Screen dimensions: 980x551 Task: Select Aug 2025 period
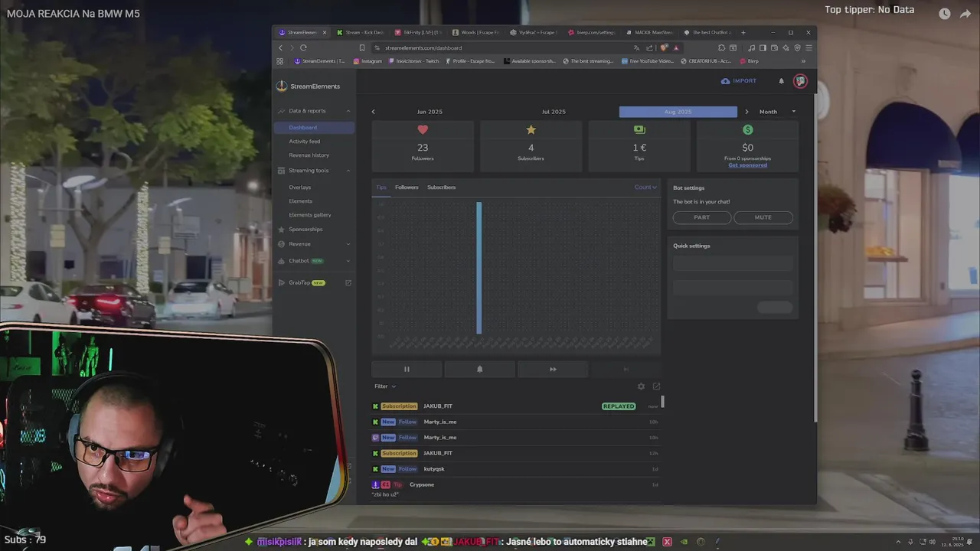pyautogui.click(x=678, y=112)
